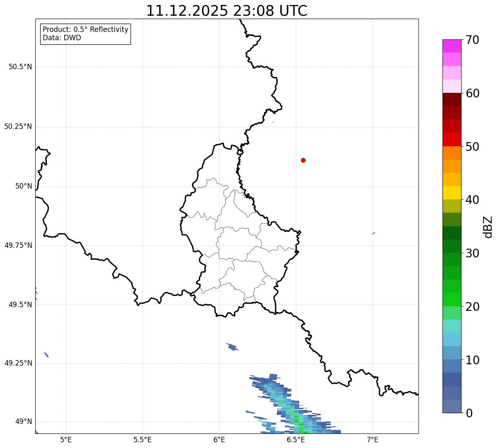Click the colorbar "dBZ" axis label
Viewport: 498px width, 448px height.
488,226
